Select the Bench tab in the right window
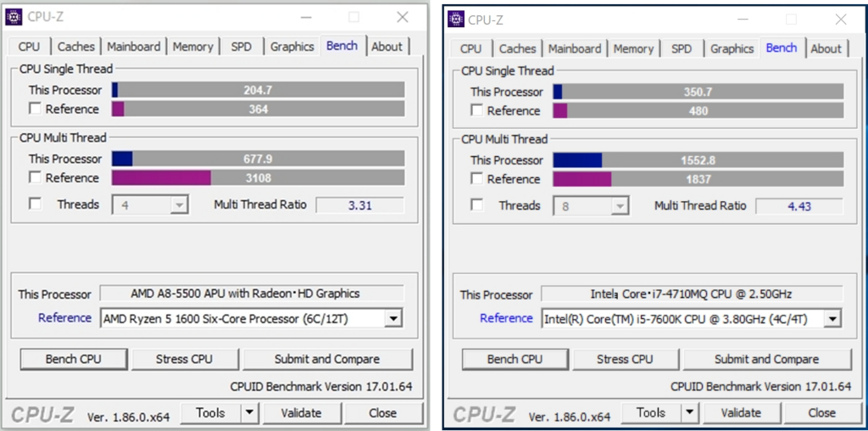 tap(782, 48)
